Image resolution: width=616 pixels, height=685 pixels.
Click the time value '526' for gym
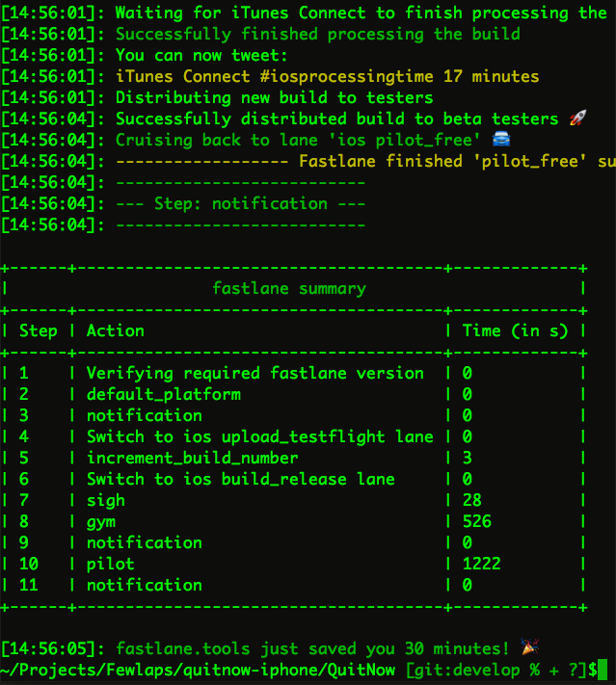coord(477,521)
